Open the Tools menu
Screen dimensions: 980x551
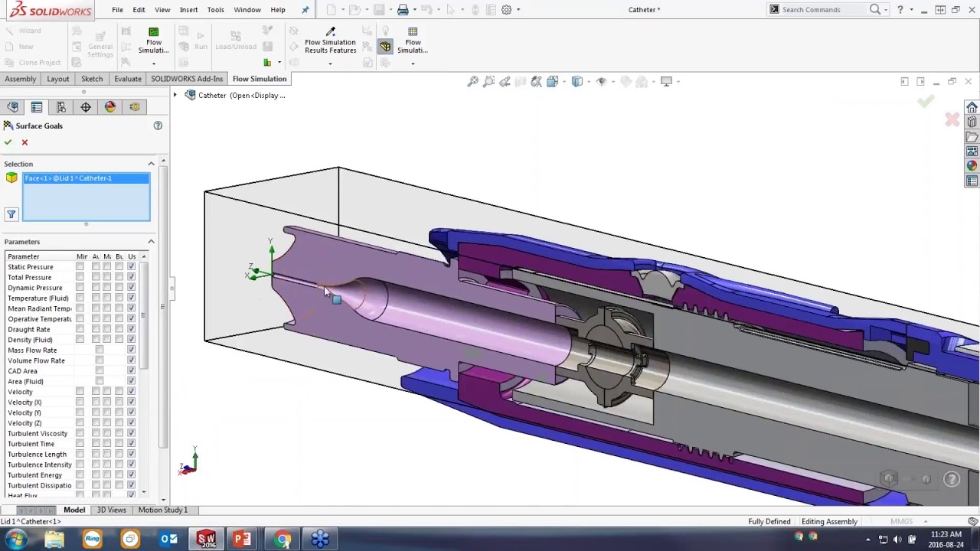[x=215, y=10]
